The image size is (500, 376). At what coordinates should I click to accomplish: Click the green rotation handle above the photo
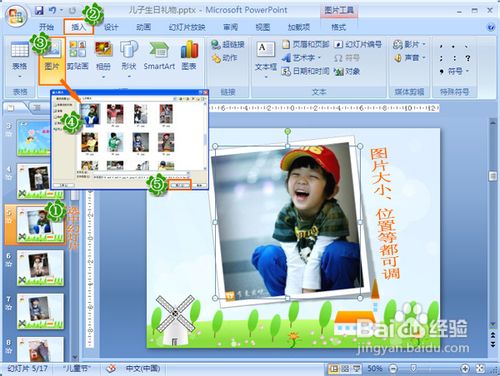point(288,131)
